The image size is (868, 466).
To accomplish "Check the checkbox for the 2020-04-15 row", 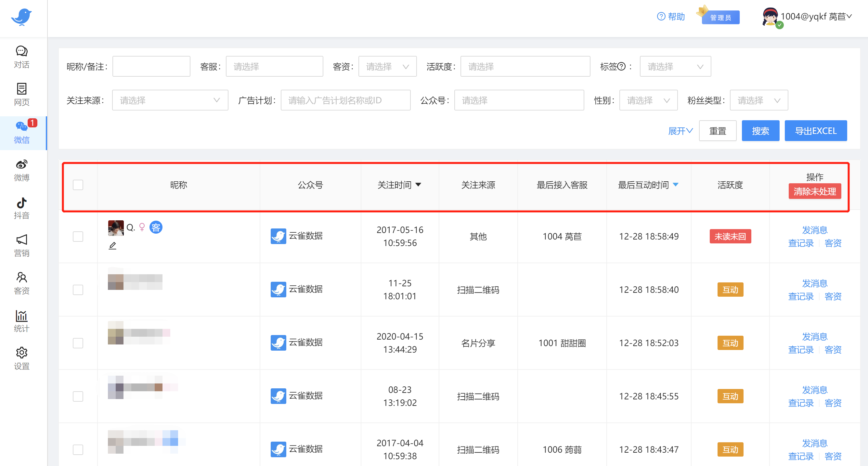I will (78, 343).
